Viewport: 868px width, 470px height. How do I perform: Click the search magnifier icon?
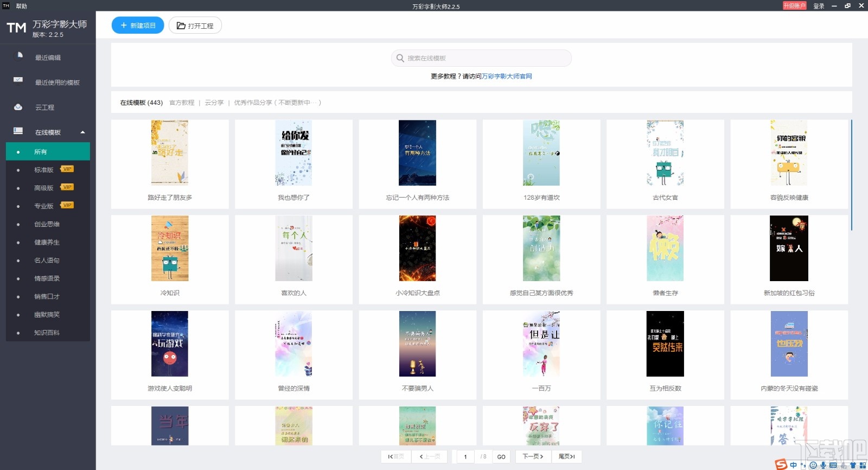pos(400,58)
